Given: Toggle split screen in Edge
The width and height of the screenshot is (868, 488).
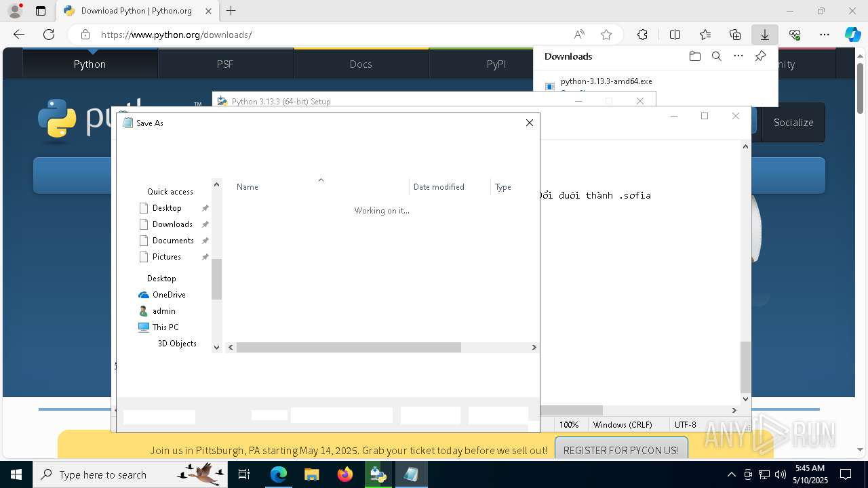Looking at the screenshot, I should 675,35.
